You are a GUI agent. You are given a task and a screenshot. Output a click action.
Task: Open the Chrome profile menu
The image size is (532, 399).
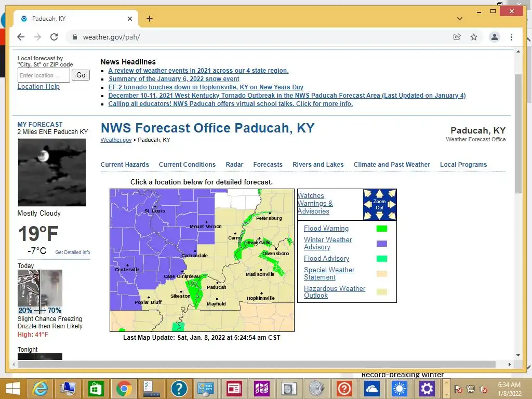(495, 37)
